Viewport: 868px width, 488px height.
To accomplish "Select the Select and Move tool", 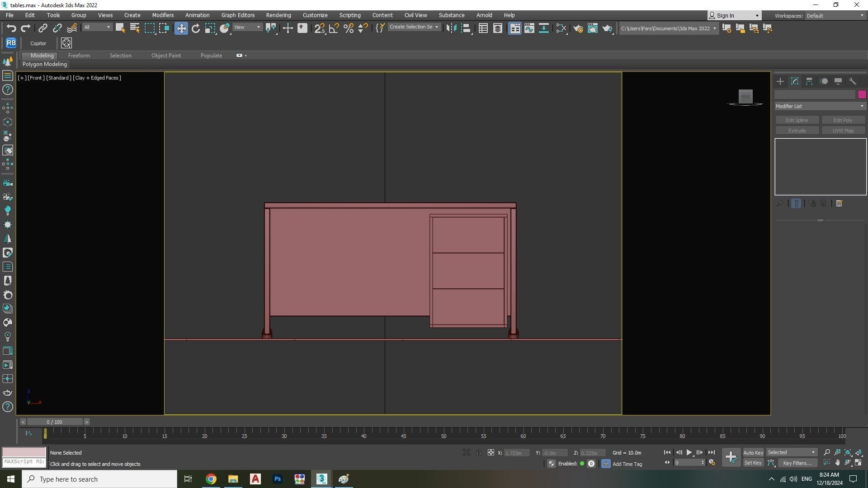I will tap(181, 28).
